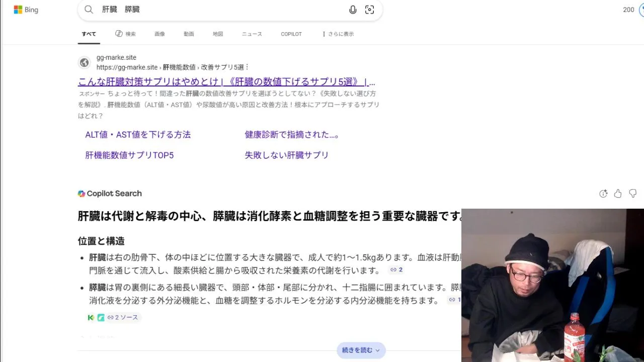The height and width of the screenshot is (362, 644).
Task: Click the Copilot Search logo icon
Action: pos(82,194)
